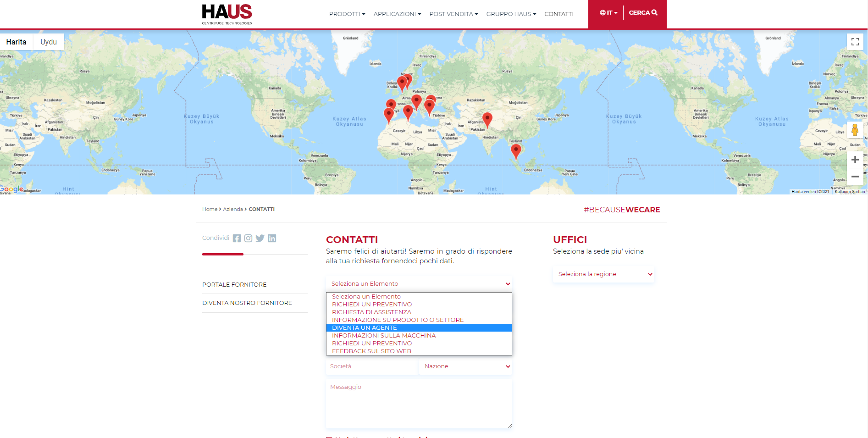Open the PORTALE FORNITORE link

234,285
